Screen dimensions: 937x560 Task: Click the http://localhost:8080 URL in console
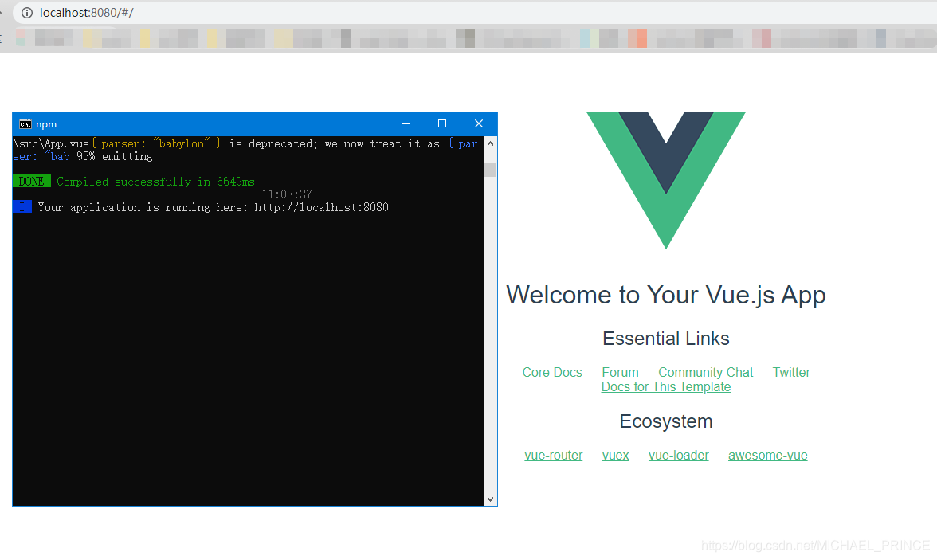[322, 207]
